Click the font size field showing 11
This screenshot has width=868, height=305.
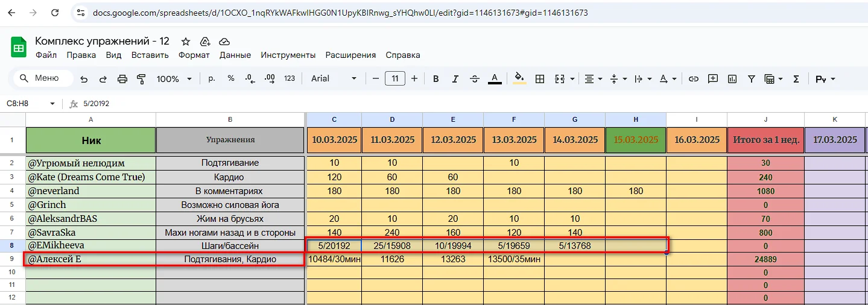[x=395, y=78]
